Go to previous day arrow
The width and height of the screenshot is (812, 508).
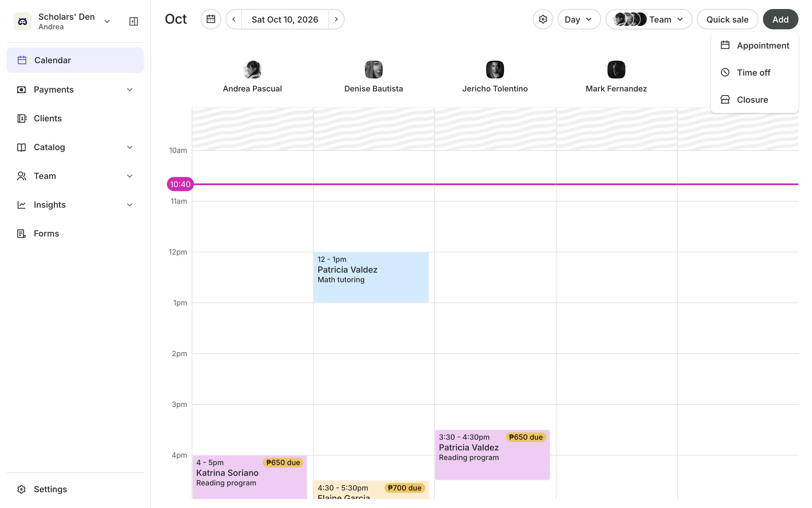pyautogui.click(x=234, y=19)
